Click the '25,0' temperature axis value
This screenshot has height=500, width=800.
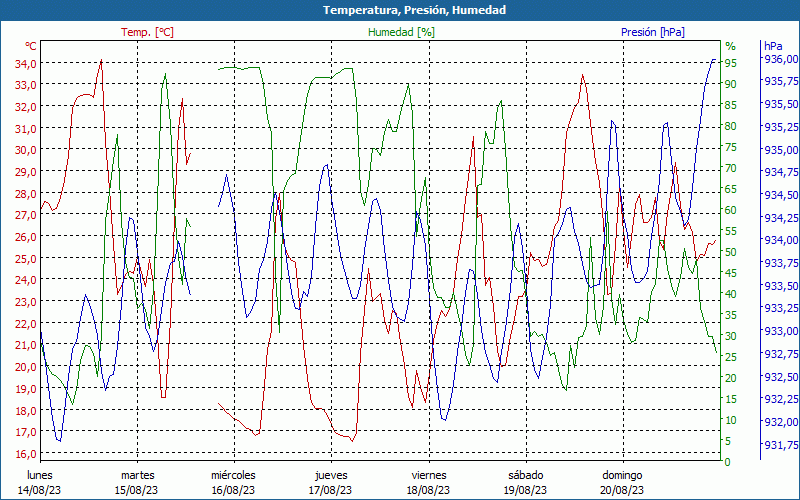click(26, 258)
